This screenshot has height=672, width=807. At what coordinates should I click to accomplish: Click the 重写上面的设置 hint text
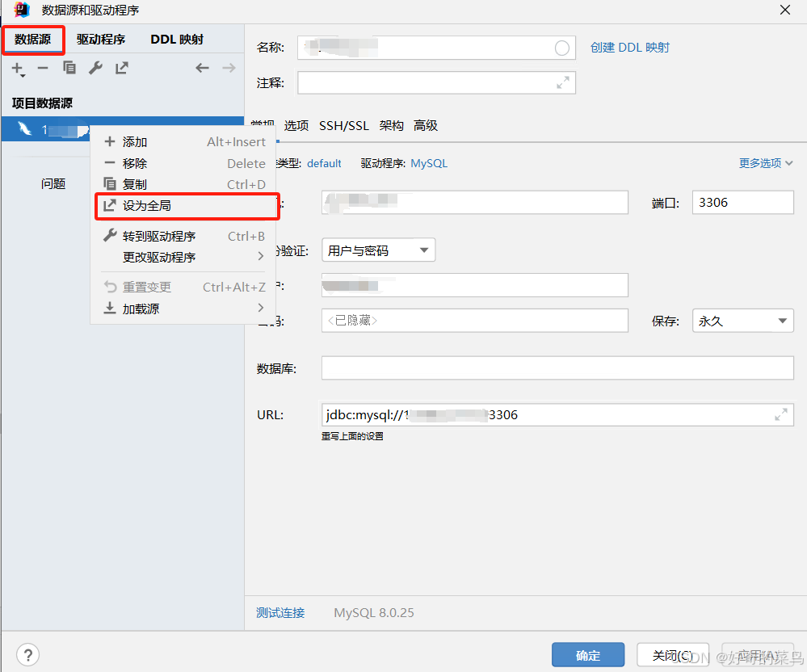coord(352,436)
